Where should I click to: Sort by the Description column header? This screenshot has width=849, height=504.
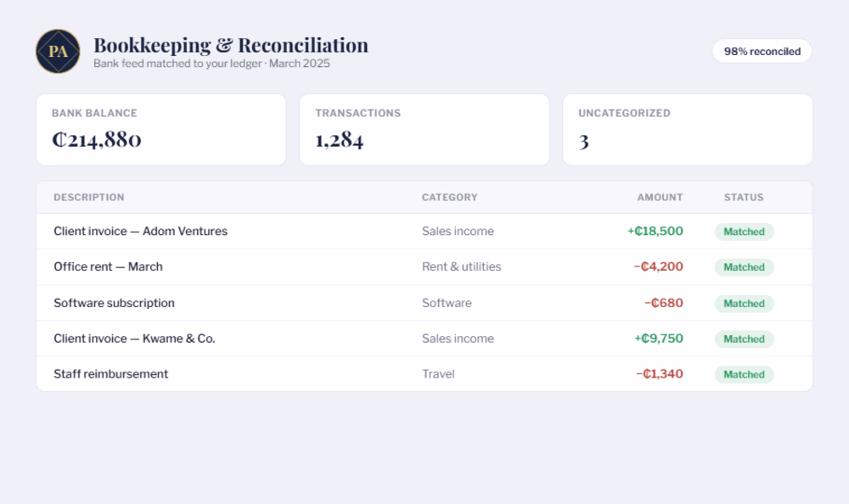[89, 198]
